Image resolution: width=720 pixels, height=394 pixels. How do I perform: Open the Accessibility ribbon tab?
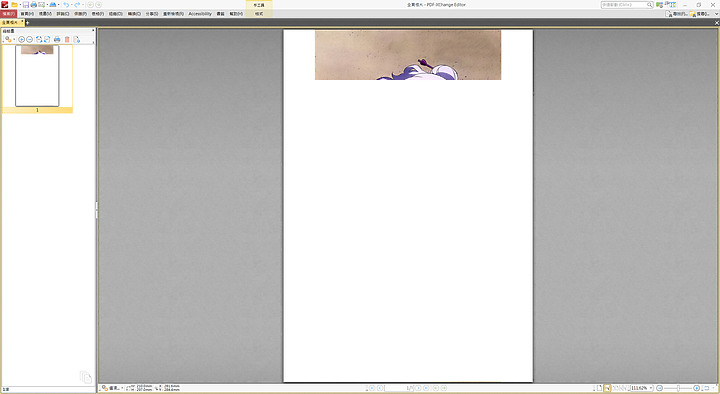[200, 14]
